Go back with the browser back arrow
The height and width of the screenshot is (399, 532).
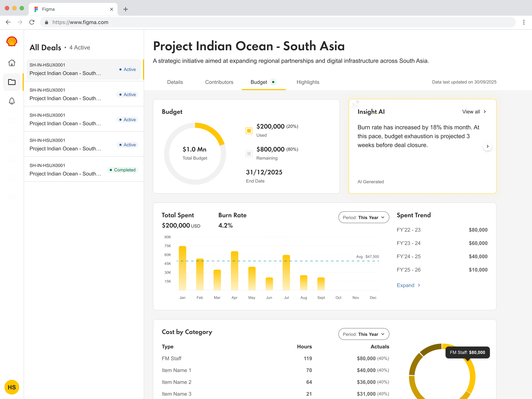click(8, 22)
